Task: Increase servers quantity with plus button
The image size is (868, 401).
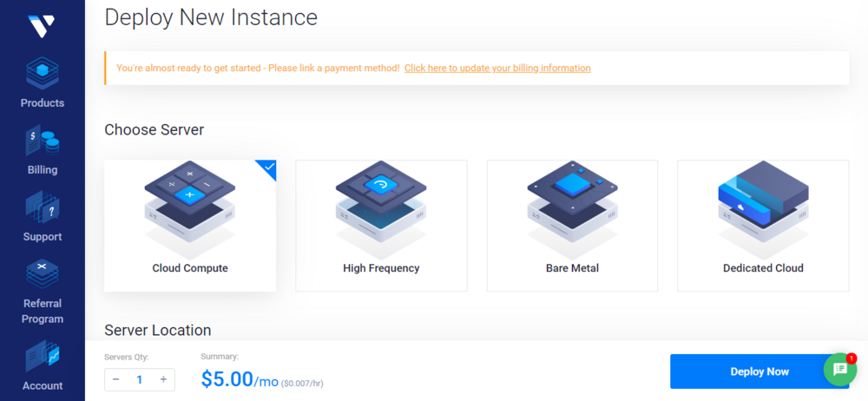Action: pos(163,379)
